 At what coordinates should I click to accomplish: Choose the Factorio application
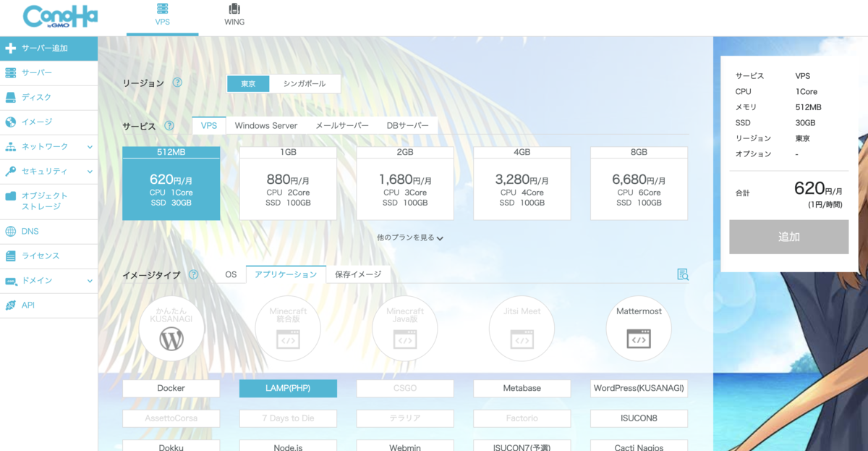[x=522, y=418]
